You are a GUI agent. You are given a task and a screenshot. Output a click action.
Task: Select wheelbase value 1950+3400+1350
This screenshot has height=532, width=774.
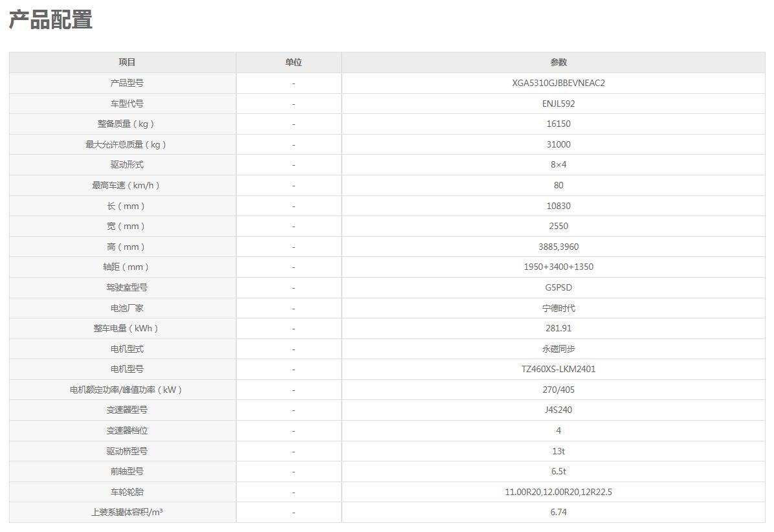pyautogui.click(x=558, y=267)
